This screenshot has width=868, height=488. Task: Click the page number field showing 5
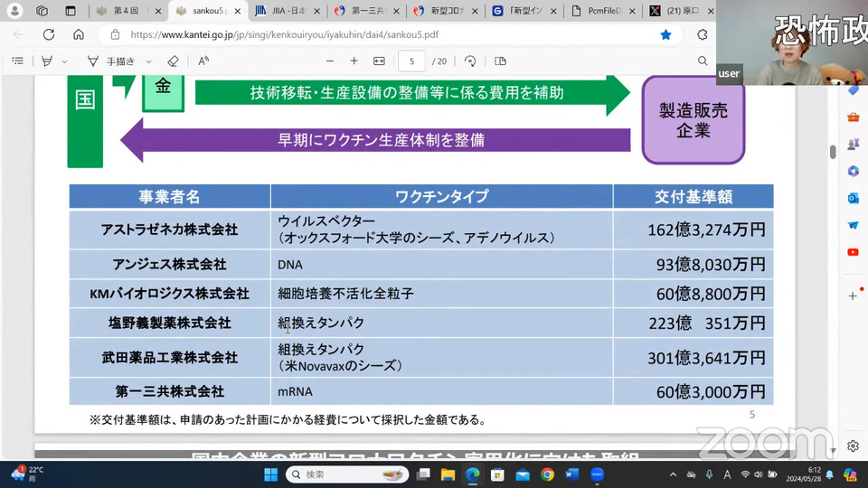(411, 61)
